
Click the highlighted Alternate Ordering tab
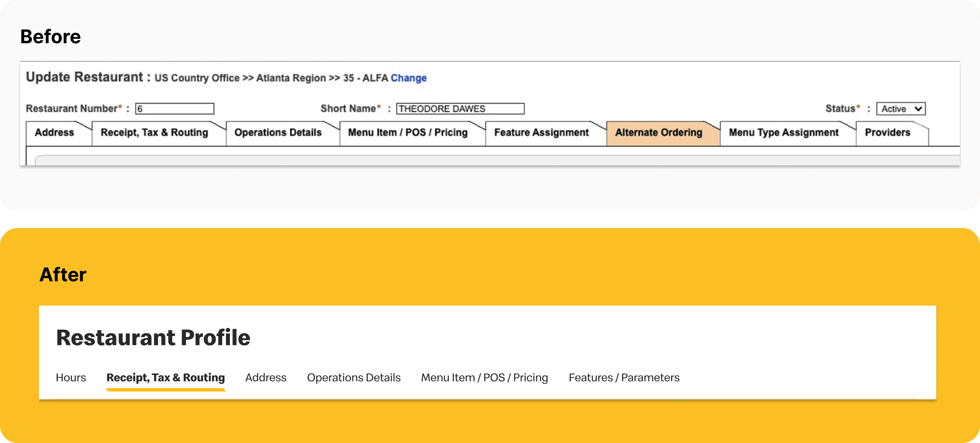(659, 132)
